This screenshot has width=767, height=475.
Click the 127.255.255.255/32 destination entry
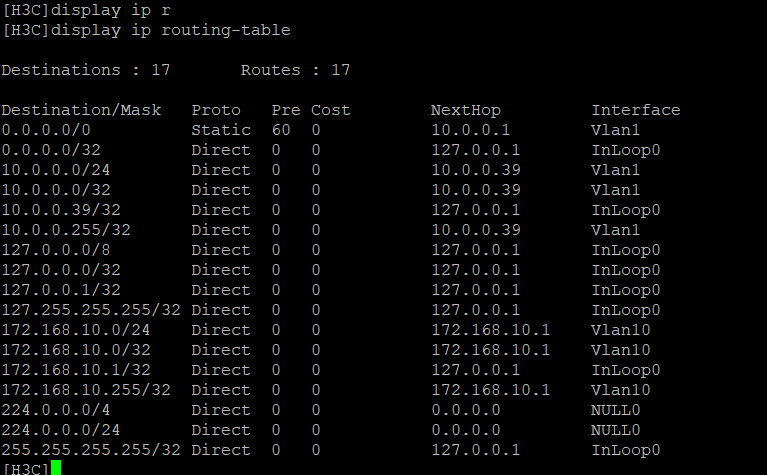(91, 310)
